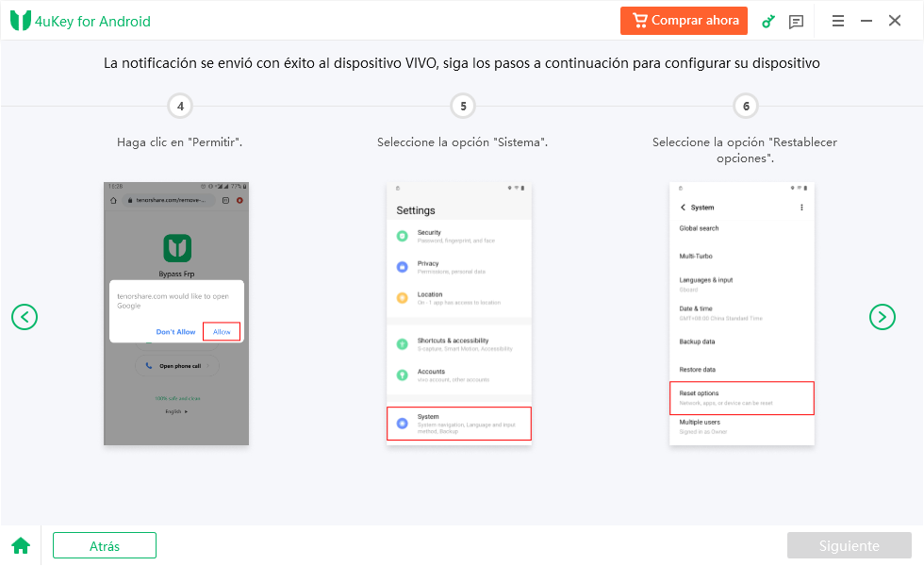The image size is (924, 566).
Task: Click 'Haga clic en "Permitir".' text
Action: (179, 142)
